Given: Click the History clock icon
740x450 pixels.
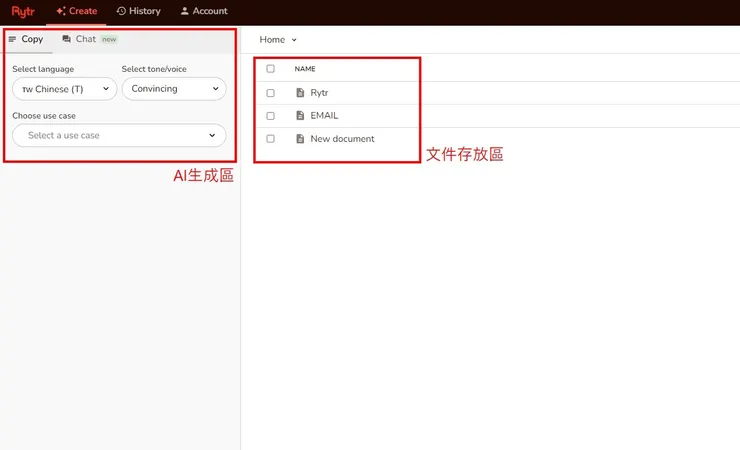Looking at the screenshot, I should click(121, 11).
